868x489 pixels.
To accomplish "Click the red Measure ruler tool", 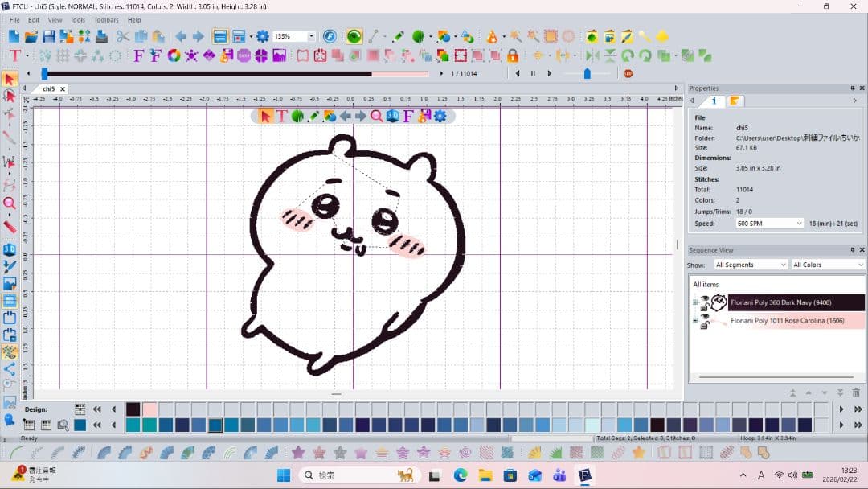I will (10, 227).
